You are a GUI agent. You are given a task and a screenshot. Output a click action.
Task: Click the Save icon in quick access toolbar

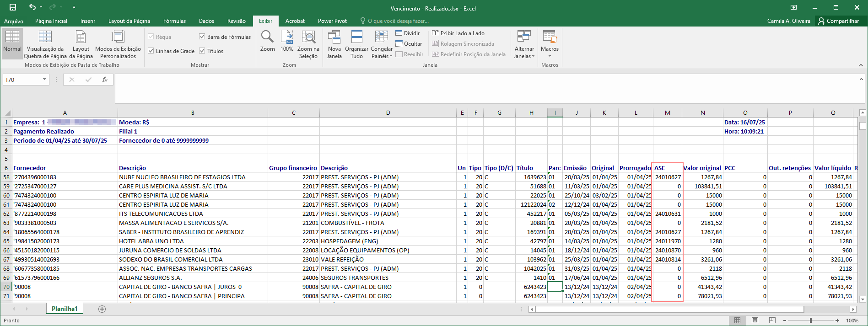13,7
